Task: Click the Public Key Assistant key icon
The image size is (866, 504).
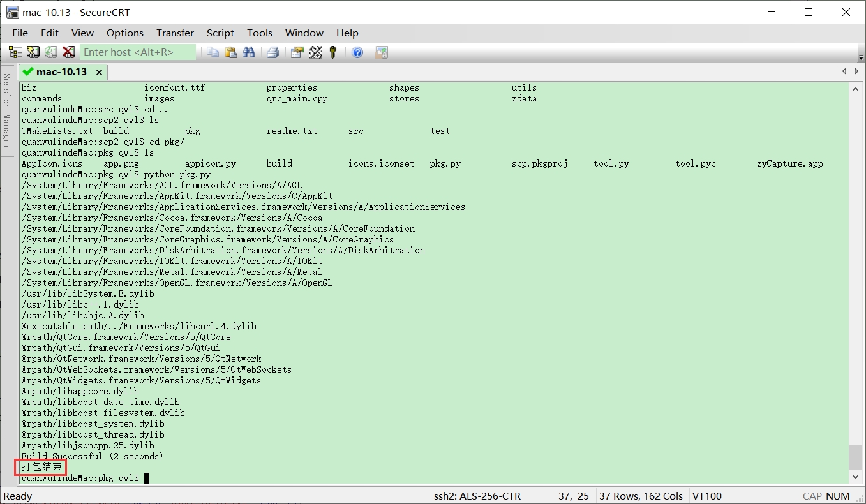Action: point(332,52)
